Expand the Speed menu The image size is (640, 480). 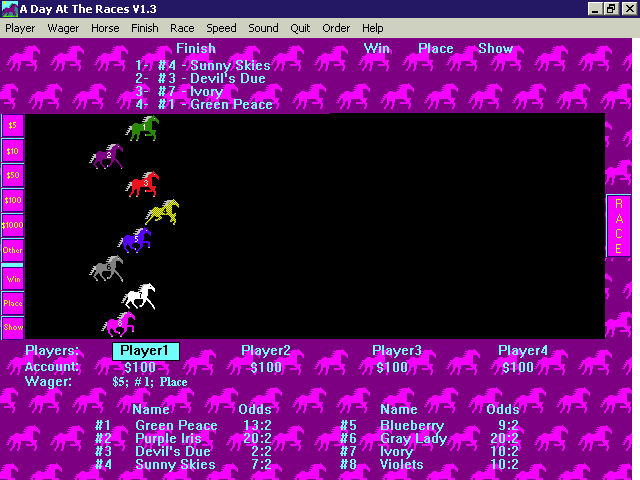221,28
